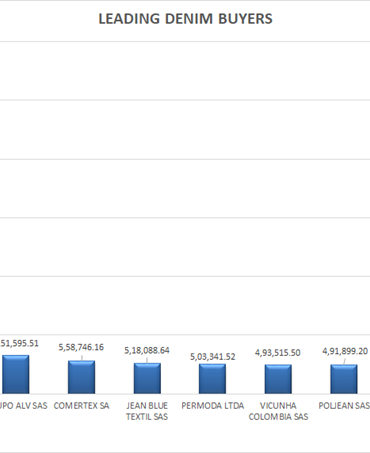Viewport: 370px width, 453px height.
Task: Select data label 4,93,515.50
Action: point(278,353)
